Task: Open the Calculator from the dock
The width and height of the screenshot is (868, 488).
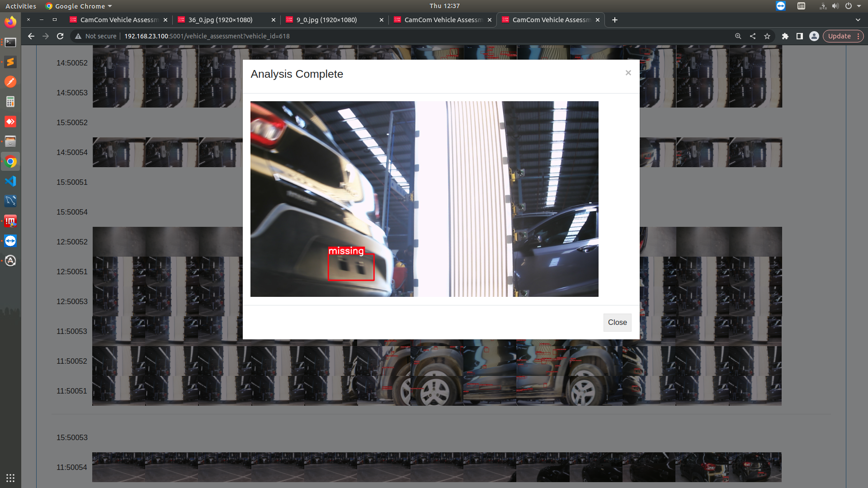Action: [x=10, y=102]
